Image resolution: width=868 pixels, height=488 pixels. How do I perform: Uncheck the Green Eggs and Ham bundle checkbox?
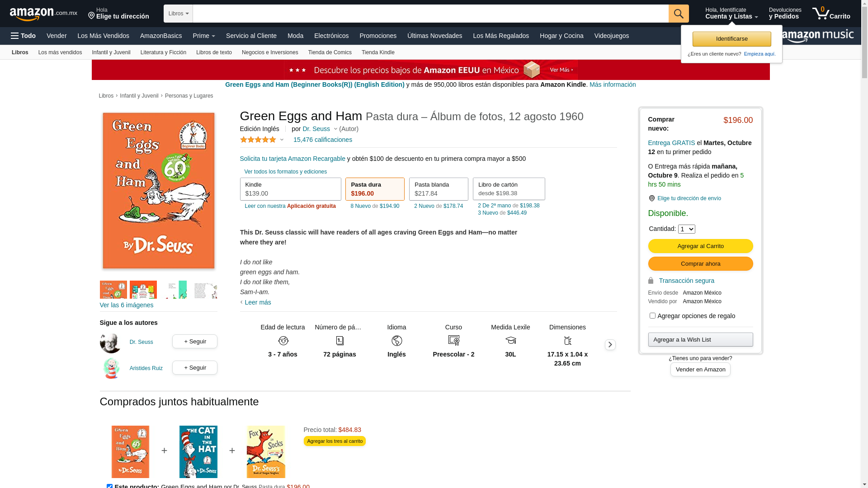(109, 486)
